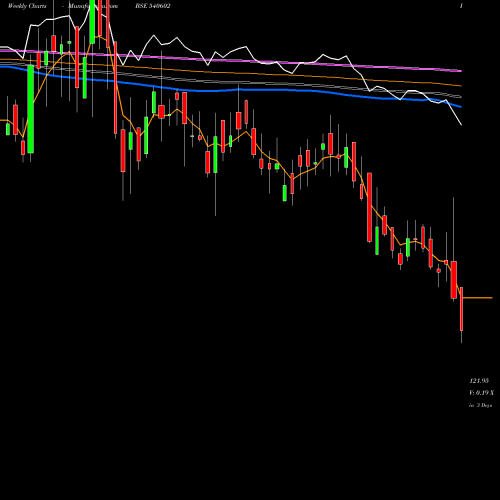The image size is (500, 500).
Task: Click the 'in 2 Days' label
Action: (x=481, y=405)
